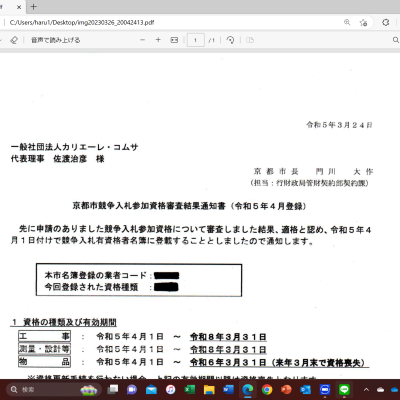Click the zoom in plus icon
The height and width of the screenshot is (400, 400).
[158, 40]
